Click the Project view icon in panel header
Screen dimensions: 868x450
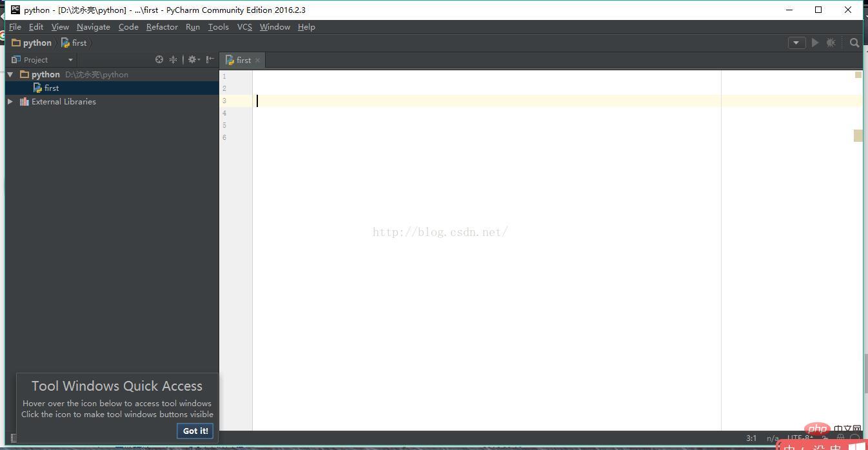[16, 59]
